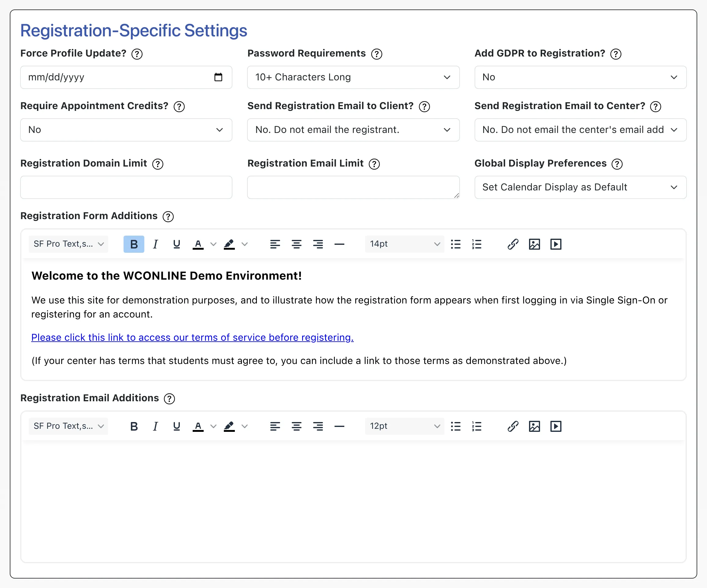Viewport: 707px width, 588px height.
Task: Open 12pt font size dropdown
Action: tap(404, 426)
